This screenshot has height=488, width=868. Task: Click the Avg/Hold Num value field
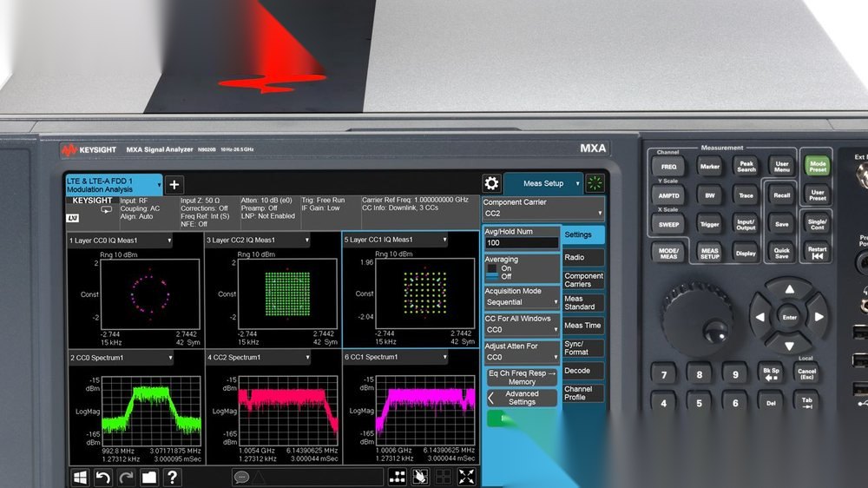click(x=522, y=242)
